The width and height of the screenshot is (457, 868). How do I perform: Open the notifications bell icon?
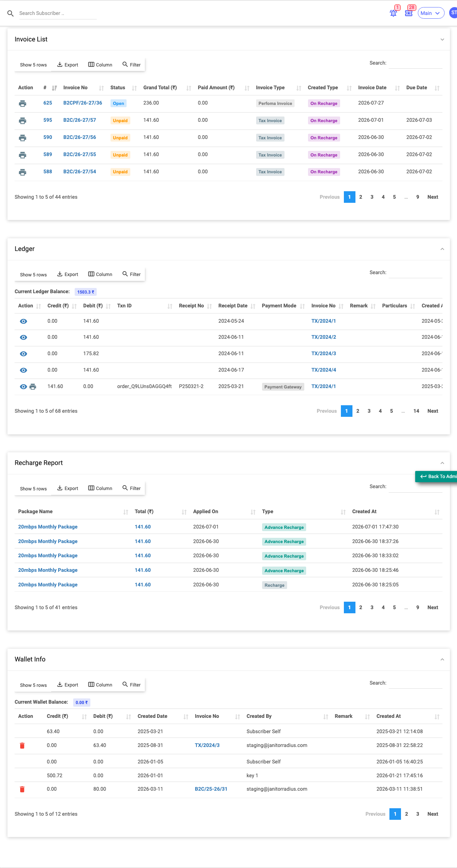pos(393,13)
